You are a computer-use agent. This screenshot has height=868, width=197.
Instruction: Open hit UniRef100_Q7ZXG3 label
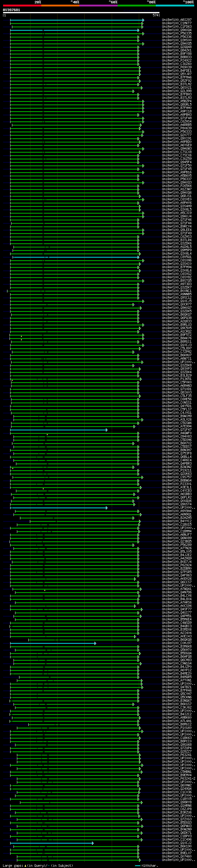[177, 819]
